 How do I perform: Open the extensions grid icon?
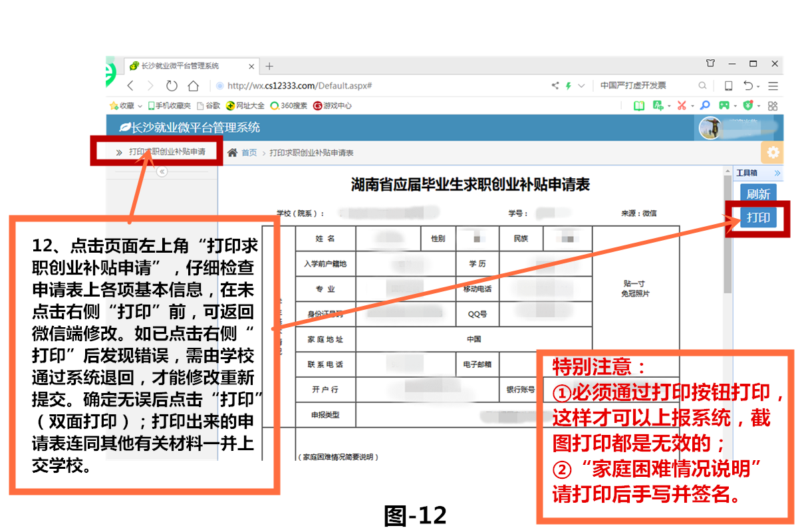(x=773, y=105)
